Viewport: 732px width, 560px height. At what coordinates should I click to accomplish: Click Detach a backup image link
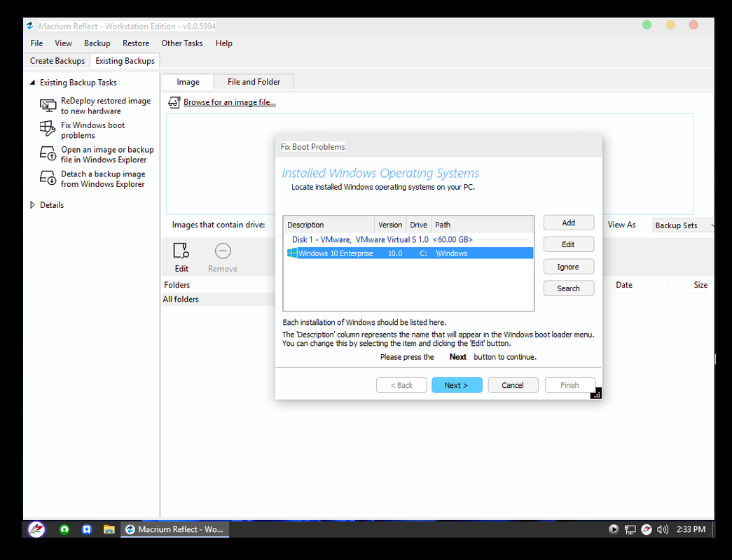[103, 178]
